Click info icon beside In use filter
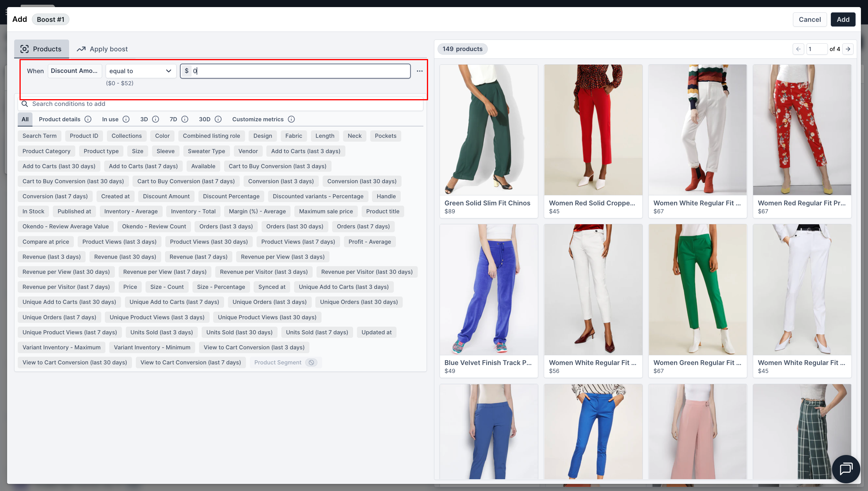This screenshot has width=868, height=491. pos(126,119)
